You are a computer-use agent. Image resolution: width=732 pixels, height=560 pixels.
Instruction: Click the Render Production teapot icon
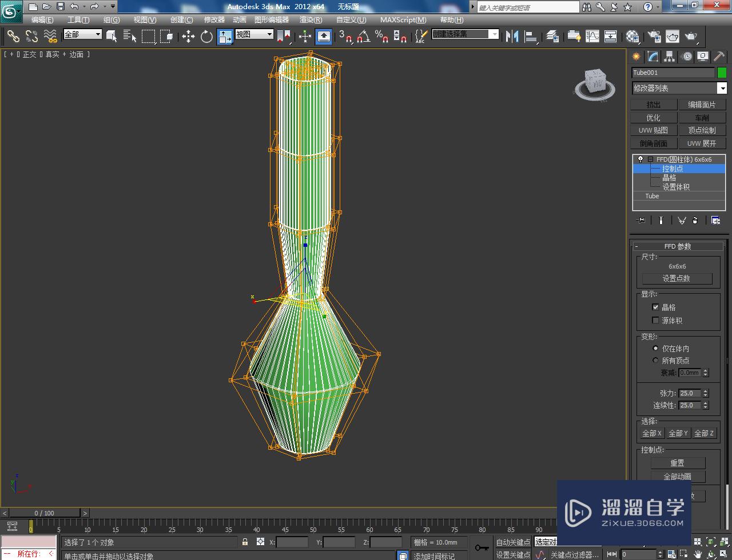(691, 37)
